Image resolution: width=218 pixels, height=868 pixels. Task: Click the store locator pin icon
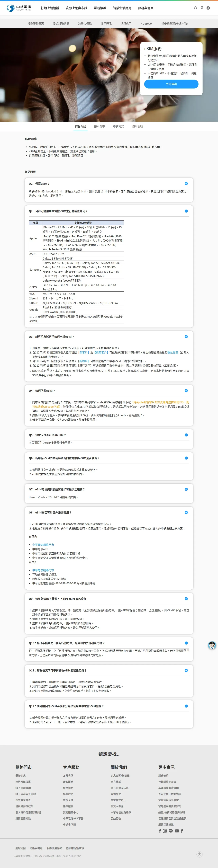(x=202, y=8)
